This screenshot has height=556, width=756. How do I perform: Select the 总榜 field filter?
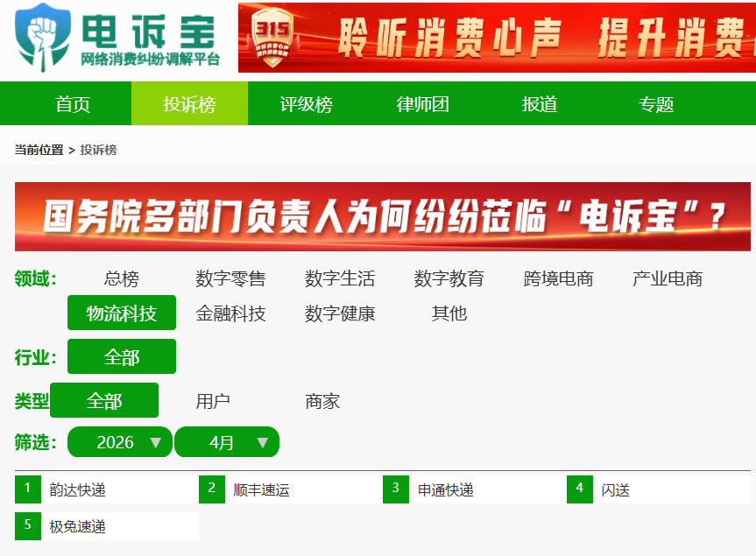click(x=122, y=278)
